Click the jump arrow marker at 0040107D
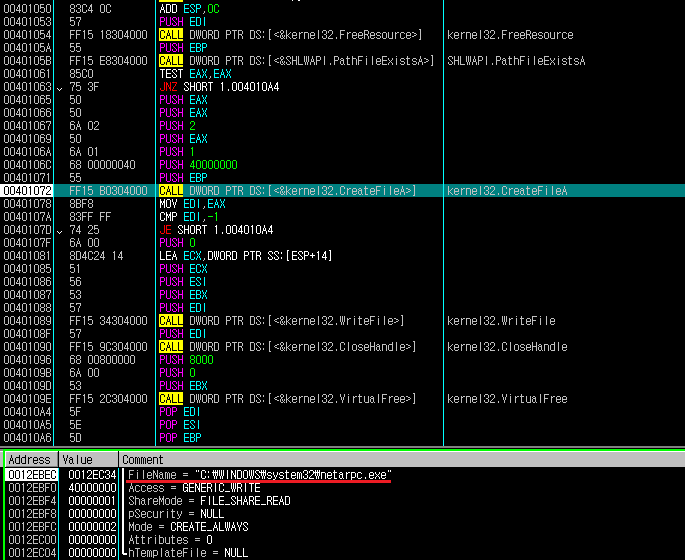The height and width of the screenshot is (560, 685). click(x=60, y=231)
